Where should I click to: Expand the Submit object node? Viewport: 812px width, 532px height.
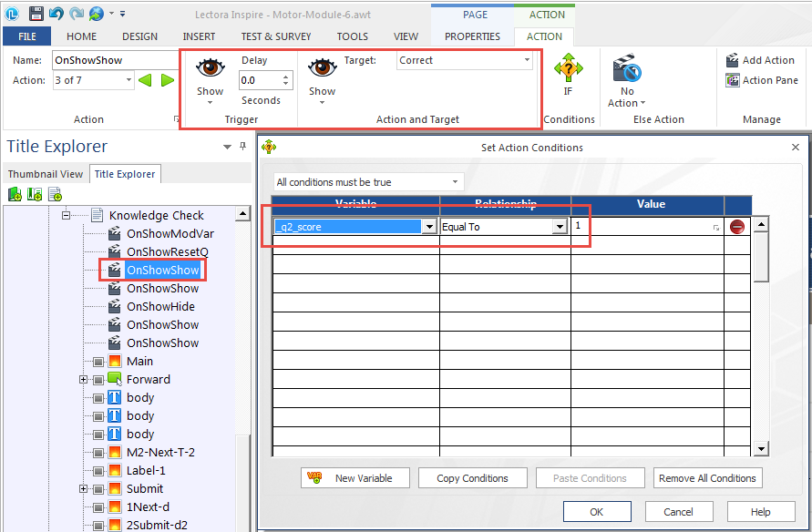point(83,488)
